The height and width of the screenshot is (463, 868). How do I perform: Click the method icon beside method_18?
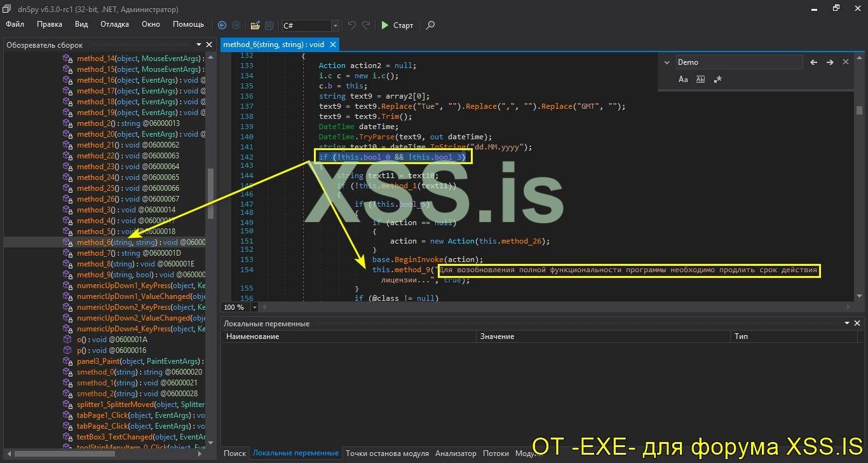[67, 102]
